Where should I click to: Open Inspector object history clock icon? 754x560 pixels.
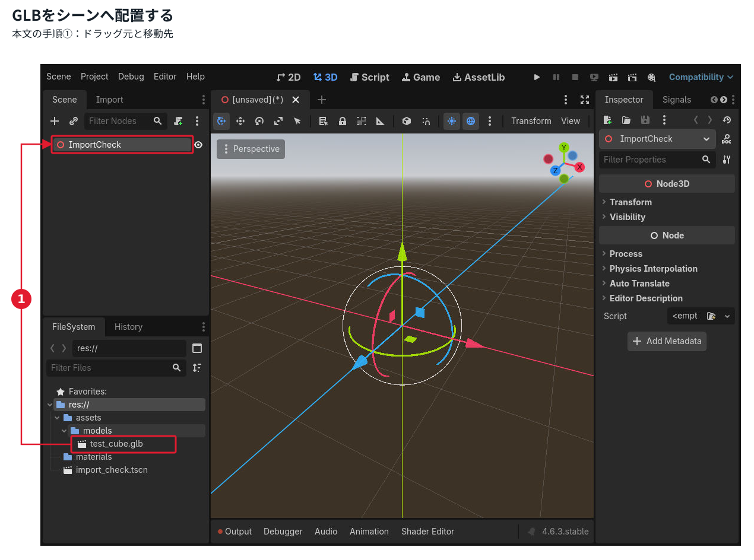[x=727, y=120]
